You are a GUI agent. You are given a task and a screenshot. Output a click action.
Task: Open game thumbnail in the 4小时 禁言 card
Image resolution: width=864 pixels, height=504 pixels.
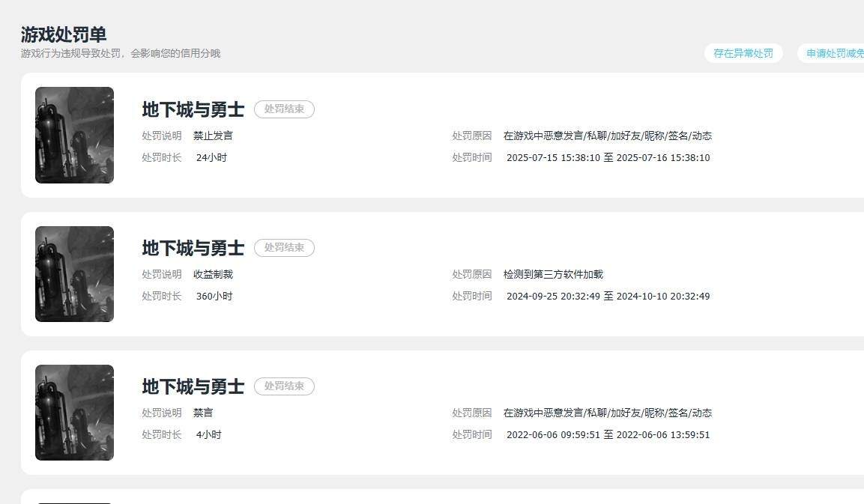click(x=74, y=413)
